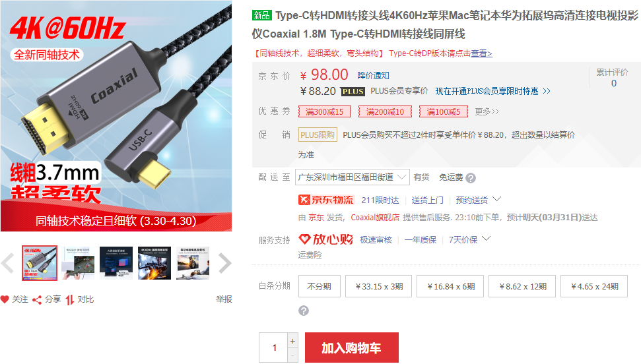
Task: Select the second product thumbnail image
Action: 78,263
